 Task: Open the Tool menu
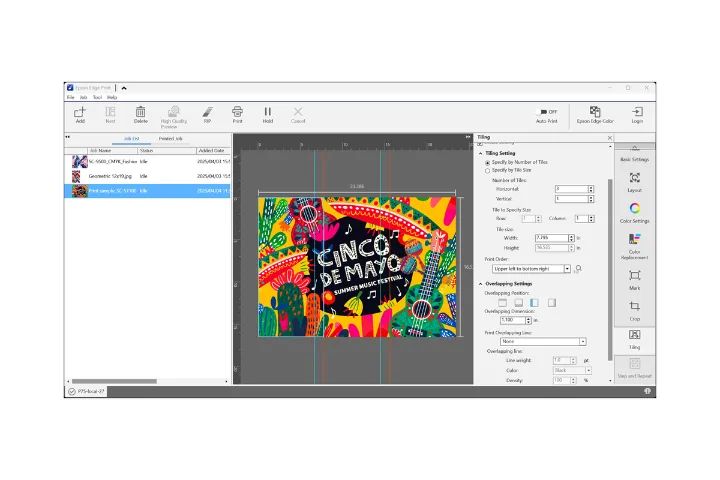click(x=97, y=97)
